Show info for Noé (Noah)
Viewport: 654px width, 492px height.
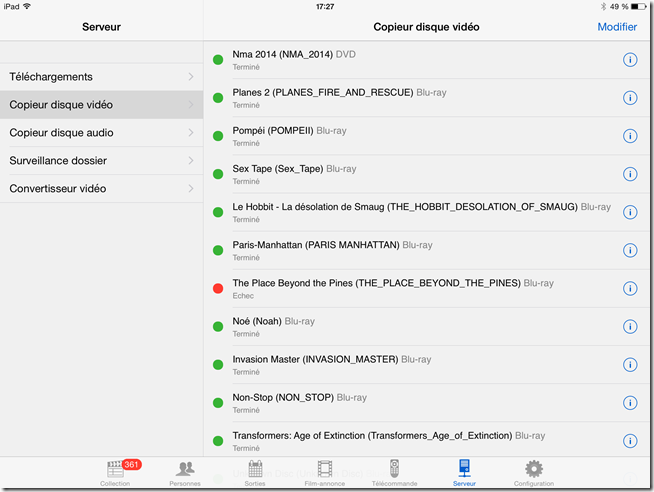coord(630,326)
